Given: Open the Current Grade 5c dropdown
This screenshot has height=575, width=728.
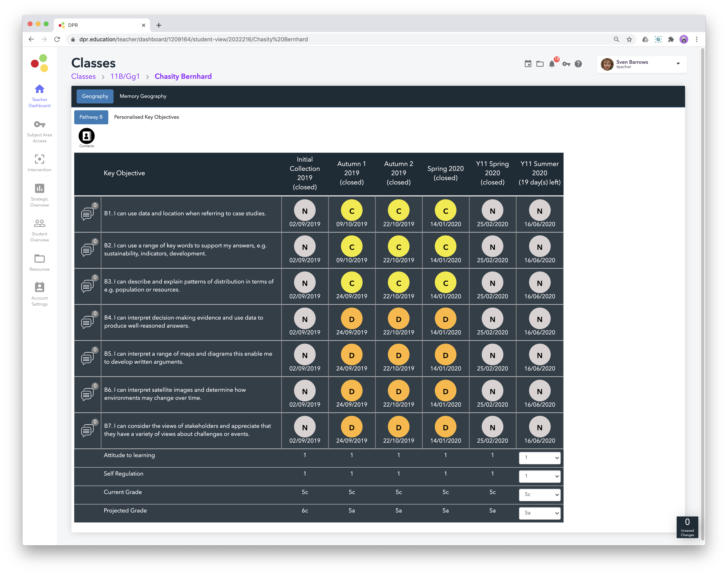Looking at the screenshot, I should [539, 495].
